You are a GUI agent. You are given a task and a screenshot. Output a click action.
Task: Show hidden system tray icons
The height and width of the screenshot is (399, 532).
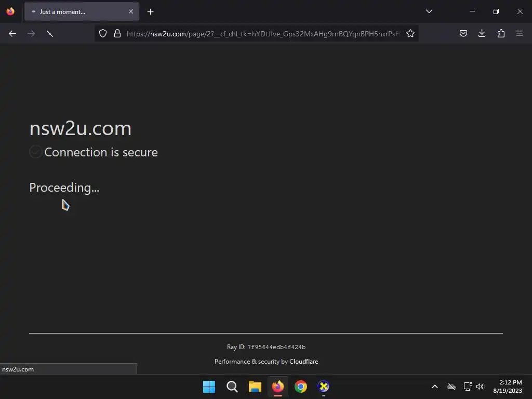(435, 387)
